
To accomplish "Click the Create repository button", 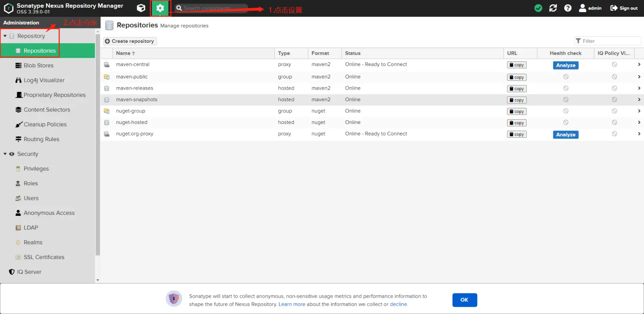I will click(x=130, y=41).
